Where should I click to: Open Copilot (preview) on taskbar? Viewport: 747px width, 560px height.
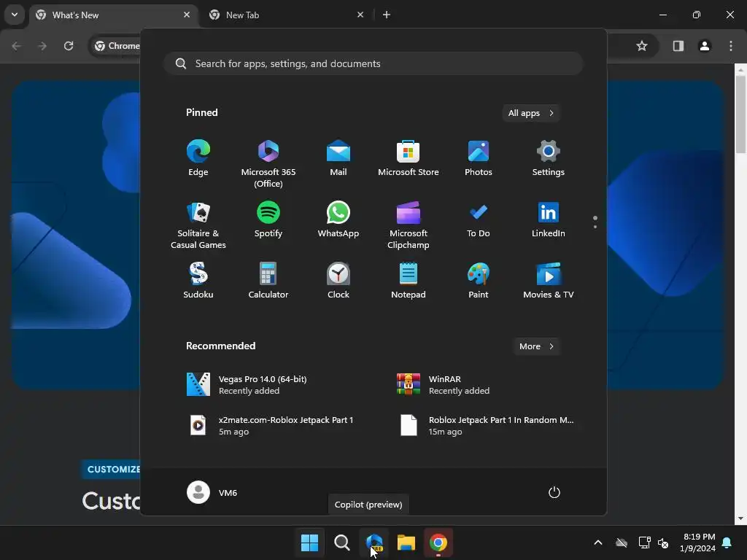[x=374, y=542]
